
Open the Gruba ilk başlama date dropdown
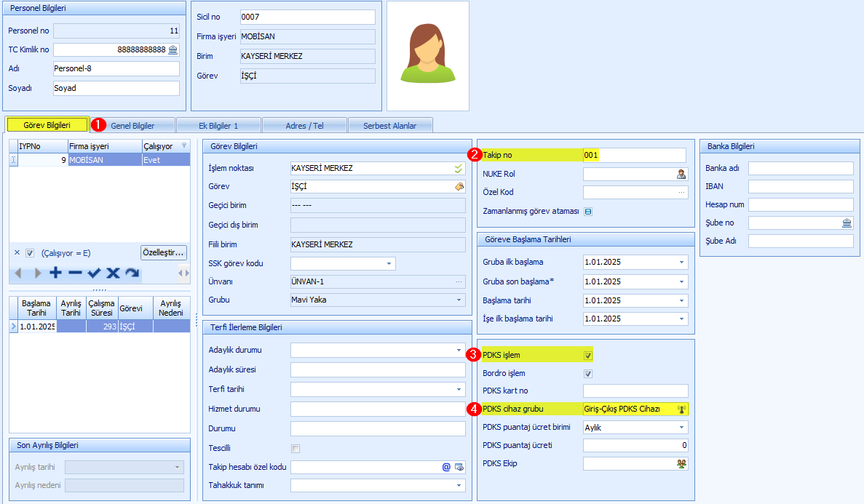pos(681,262)
